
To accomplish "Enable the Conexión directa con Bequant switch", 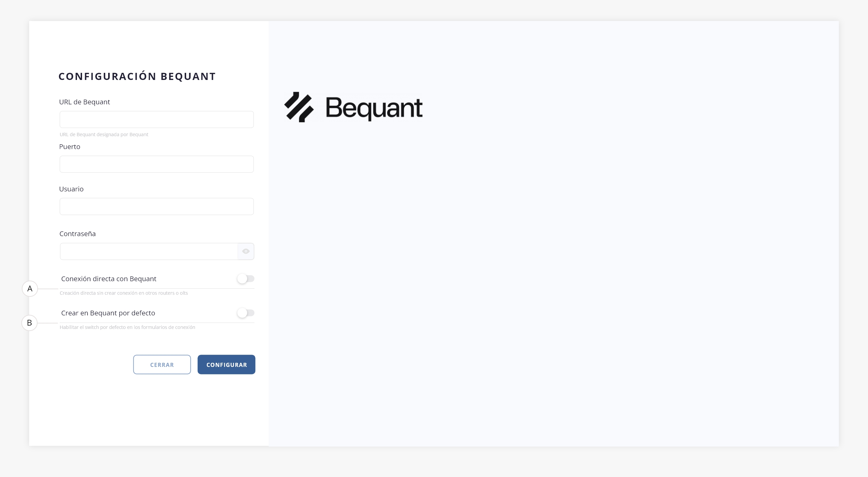I will coord(246,279).
